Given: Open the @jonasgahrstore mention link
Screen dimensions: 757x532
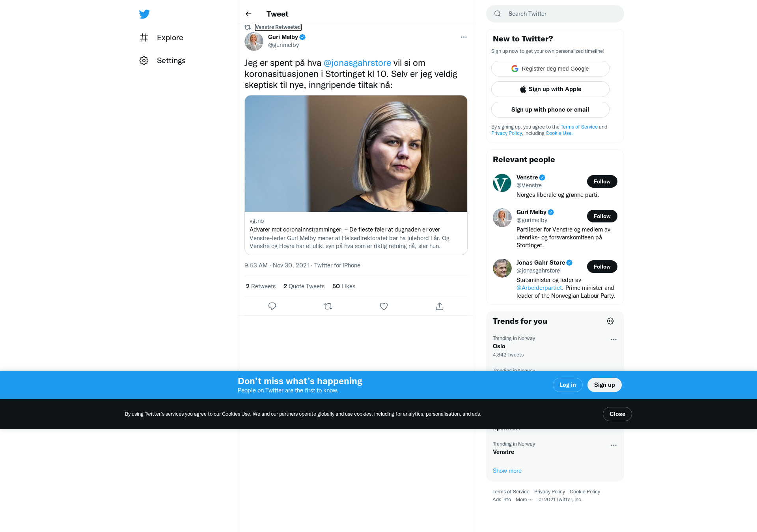Looking at the screenshot, I should pyautogui.click(x=357, y=63).
